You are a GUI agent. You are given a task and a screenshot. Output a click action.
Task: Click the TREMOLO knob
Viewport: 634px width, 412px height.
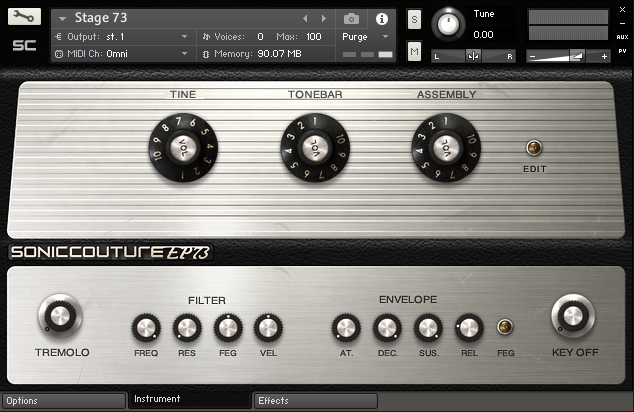[60, 316]
